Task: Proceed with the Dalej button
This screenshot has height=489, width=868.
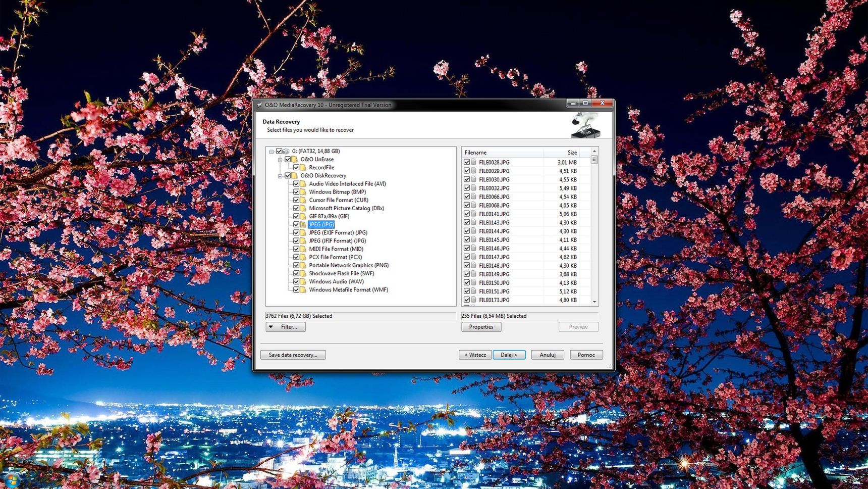Action: click(x=509, y=355)
